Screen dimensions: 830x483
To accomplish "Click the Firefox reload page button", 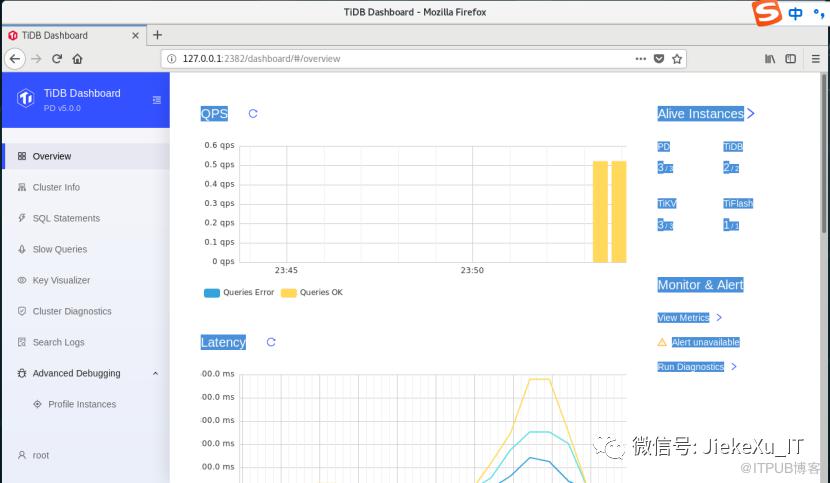I will [x=57, y=59].
